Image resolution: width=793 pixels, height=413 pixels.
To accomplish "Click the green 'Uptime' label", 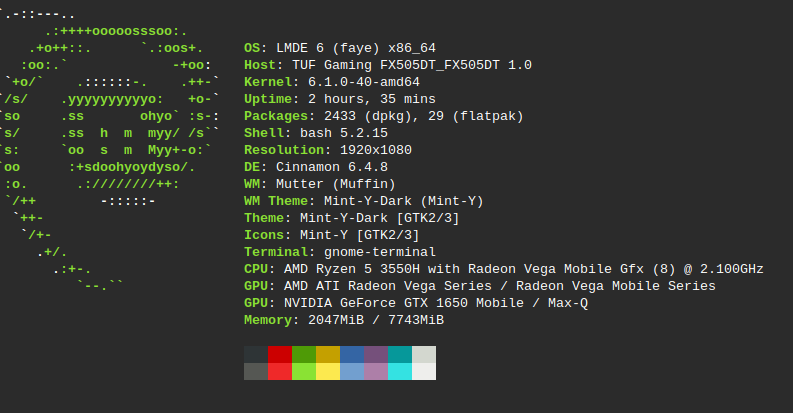I will (x=268, y=99).
